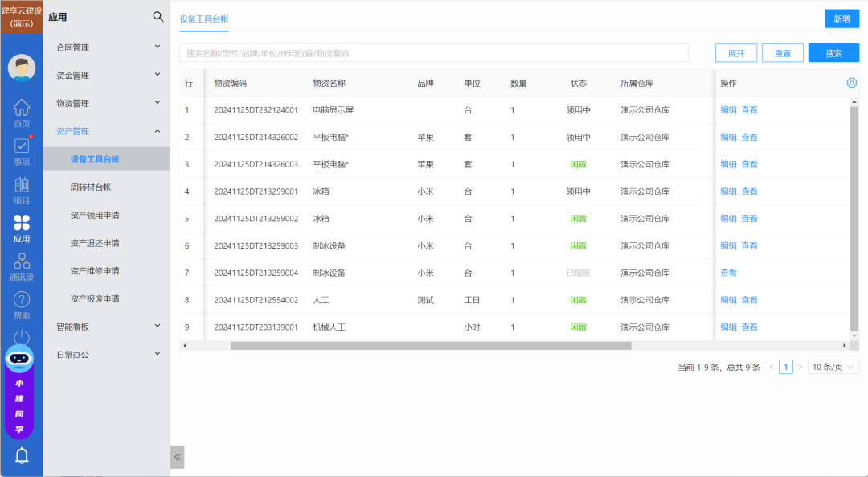This screenshot has height=477, width=868.
Task: Select 周转材台帐 in the menu
Action: click(x=91, y=187)
